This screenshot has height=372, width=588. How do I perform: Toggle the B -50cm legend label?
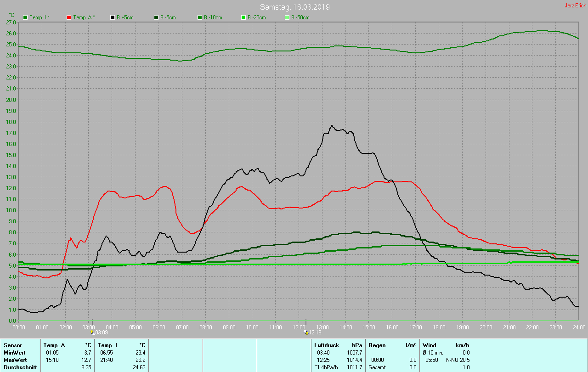[300, 17]
